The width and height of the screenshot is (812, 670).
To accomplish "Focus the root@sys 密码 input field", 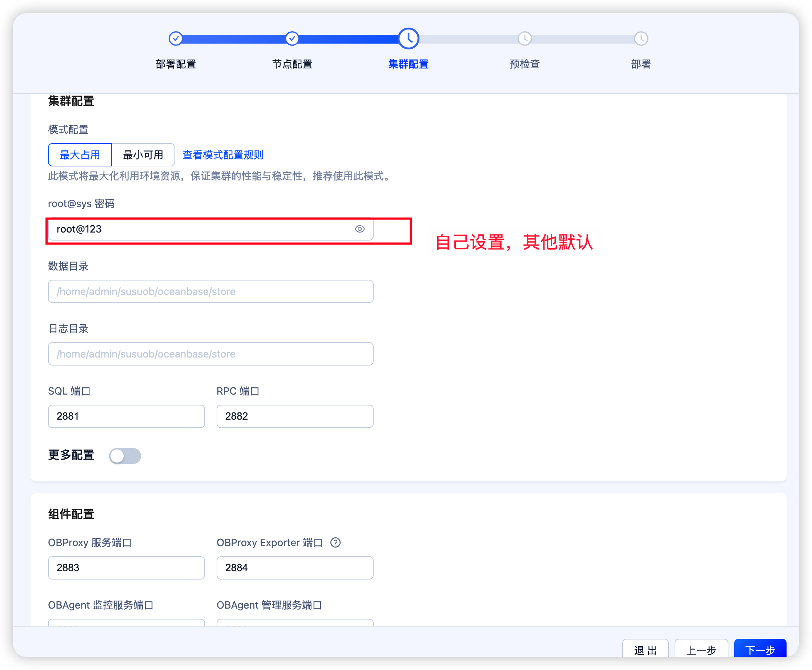I will click(x=201, y=229).
